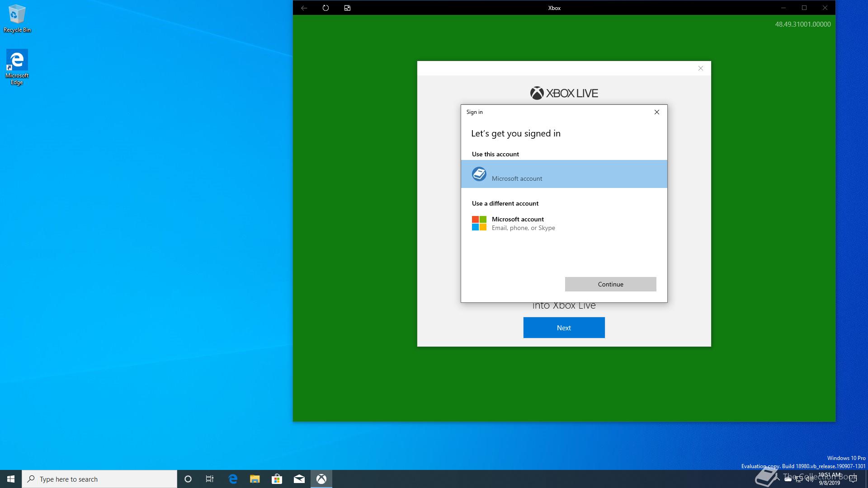
Task: Open the Windows Start menu
Action: pos(11,479)
